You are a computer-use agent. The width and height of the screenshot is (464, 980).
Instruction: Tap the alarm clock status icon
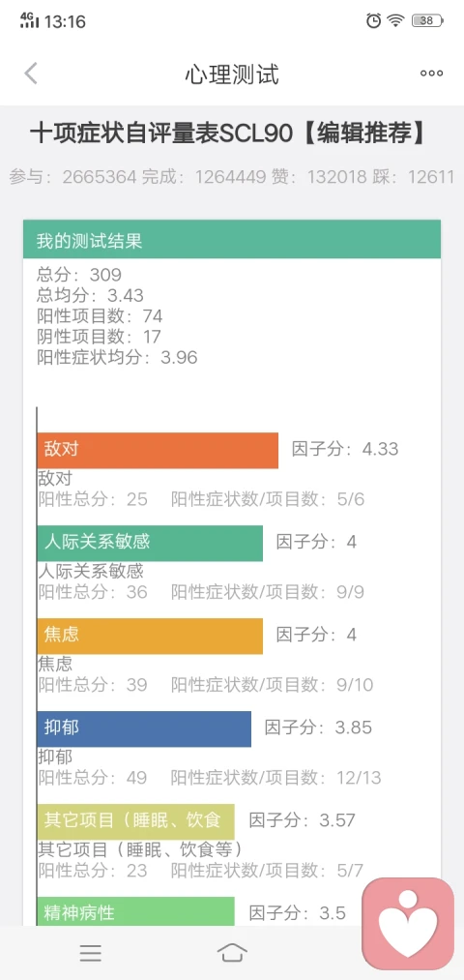pyautogui.click(x=373, y=21)
